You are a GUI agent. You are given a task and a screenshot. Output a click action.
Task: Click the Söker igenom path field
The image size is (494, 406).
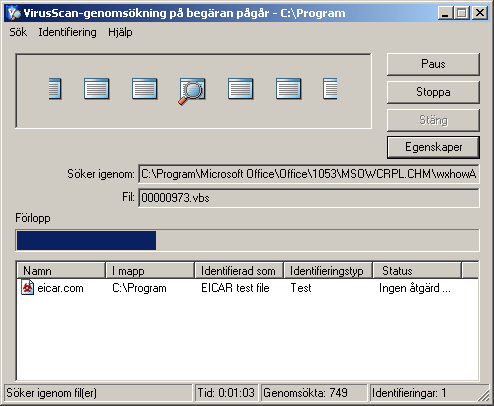coord(309,174)
